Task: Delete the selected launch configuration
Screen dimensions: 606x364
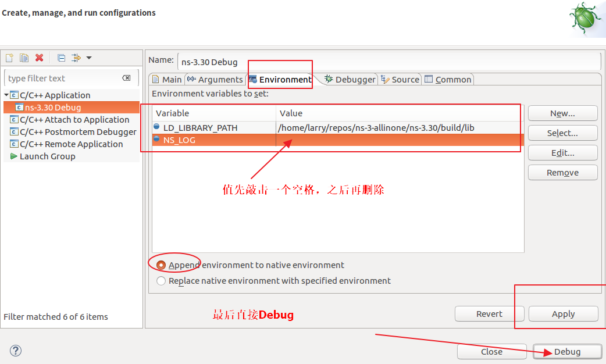Action: click(38, 58)
